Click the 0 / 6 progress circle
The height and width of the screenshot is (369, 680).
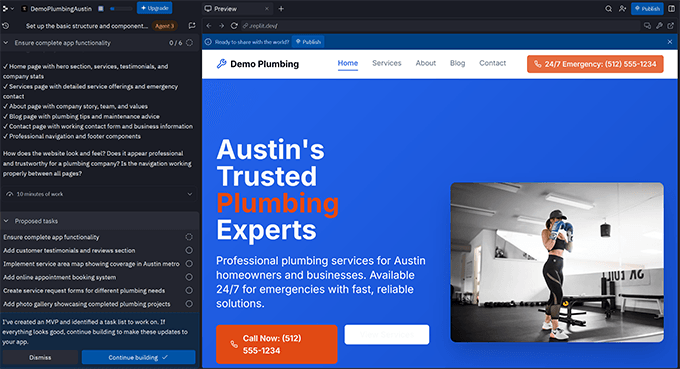tap(190, 43)
